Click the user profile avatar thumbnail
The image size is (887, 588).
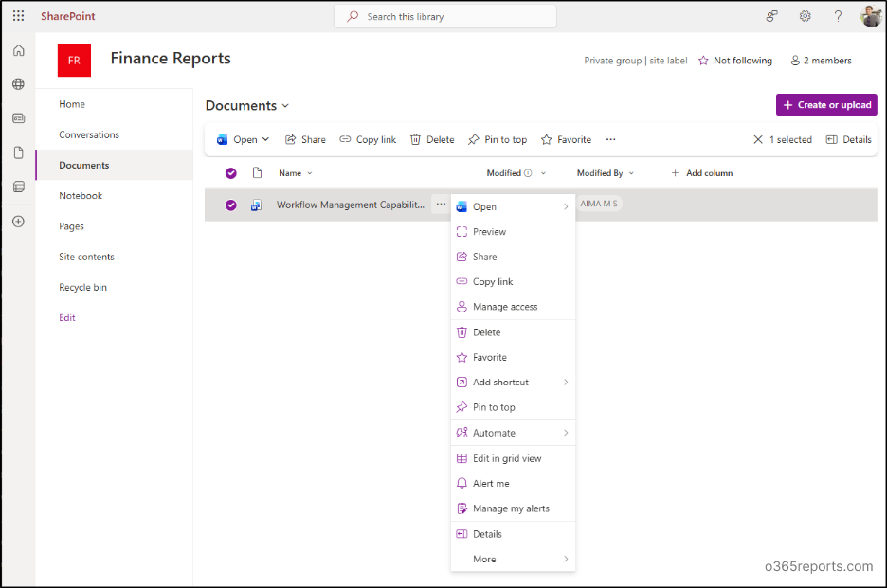pyautogui.click(x=870, y=15)
